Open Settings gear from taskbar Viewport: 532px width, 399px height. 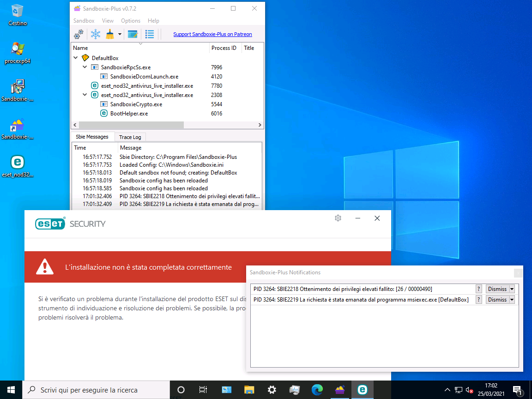pyautogui.click(x=272, y=390)
